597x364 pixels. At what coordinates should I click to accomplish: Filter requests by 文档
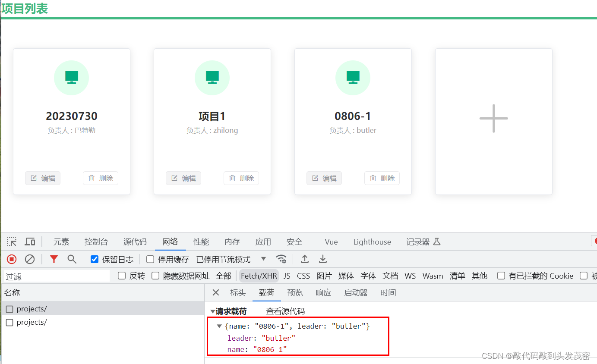(390, 276)
